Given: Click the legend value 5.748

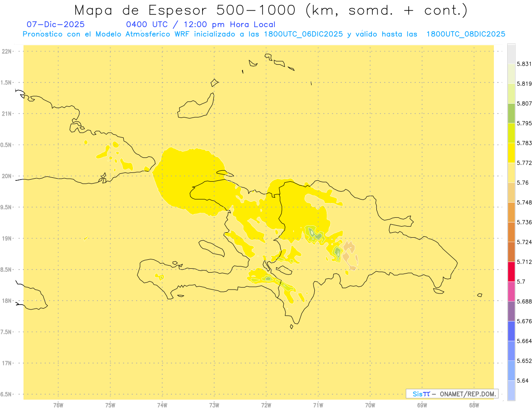Looking at the screenshot, I should 524,203.
